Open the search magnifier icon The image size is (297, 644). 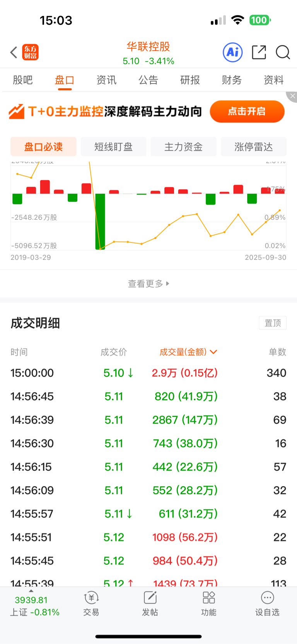click(283, 52)
